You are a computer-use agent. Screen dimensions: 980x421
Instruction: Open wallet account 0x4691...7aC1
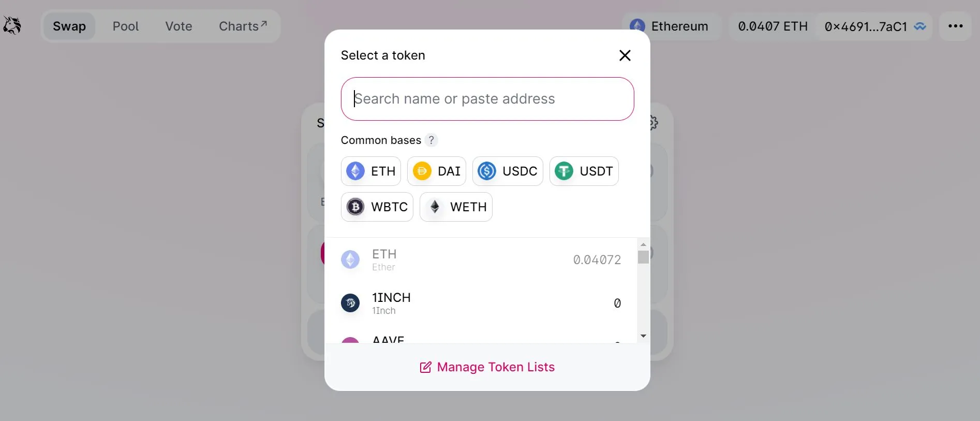(874, 26)
